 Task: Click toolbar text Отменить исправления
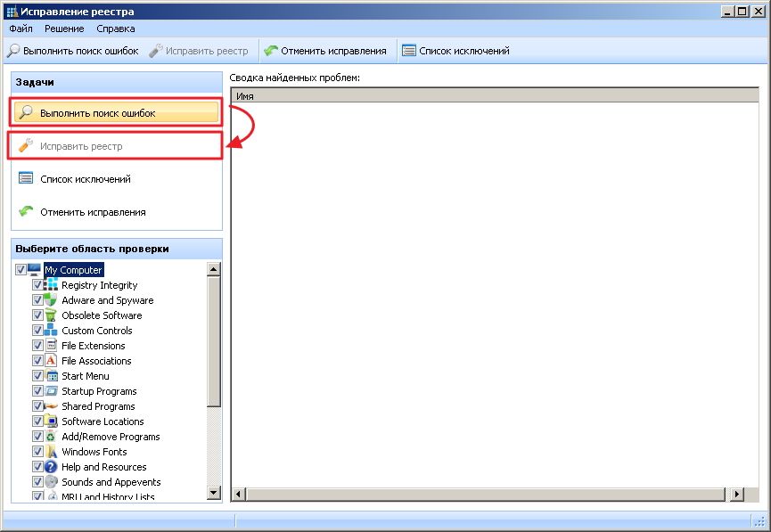point(334,51)
